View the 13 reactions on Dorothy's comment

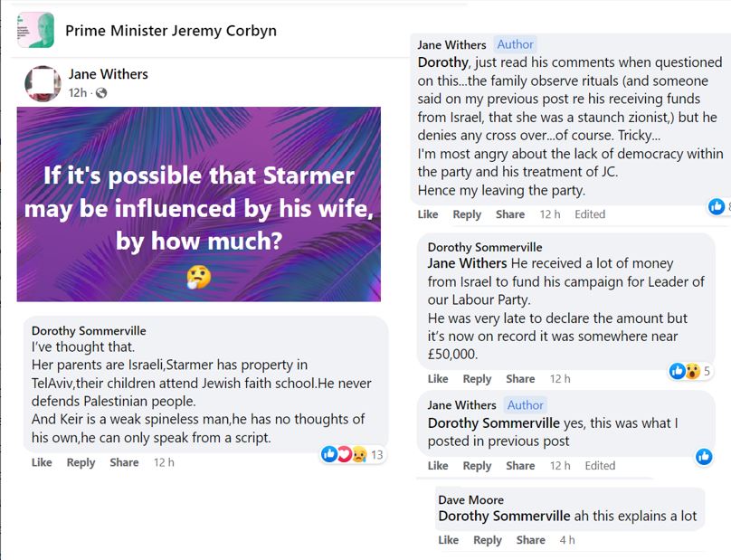(x=353, y=454)
